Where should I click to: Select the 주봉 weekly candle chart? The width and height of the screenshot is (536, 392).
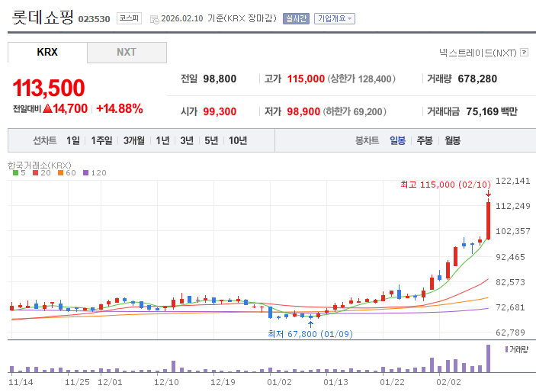point(425,140)
